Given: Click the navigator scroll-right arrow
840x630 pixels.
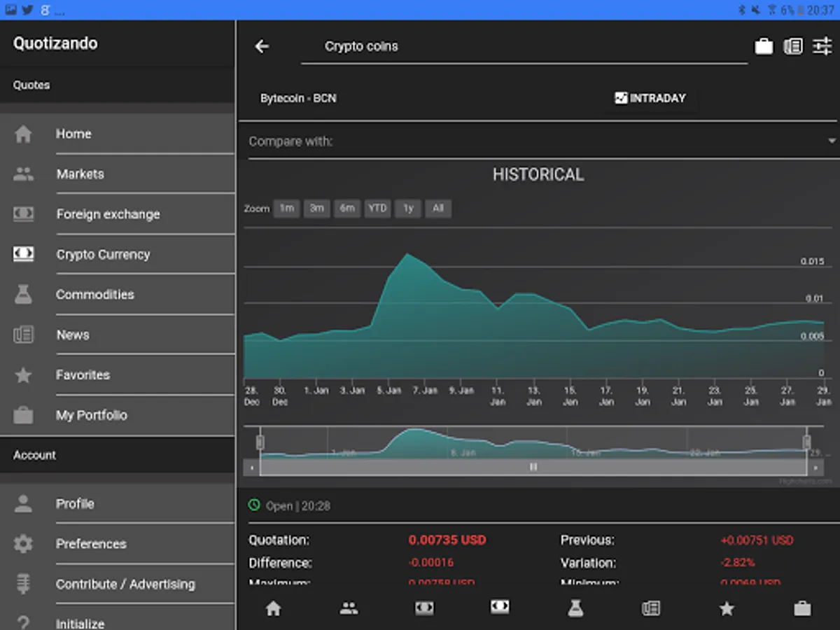Looking at the screenshot, I should 815,467.
